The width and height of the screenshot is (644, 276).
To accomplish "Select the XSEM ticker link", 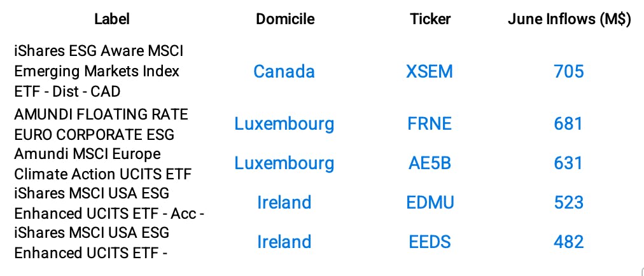I will (430, 71).
